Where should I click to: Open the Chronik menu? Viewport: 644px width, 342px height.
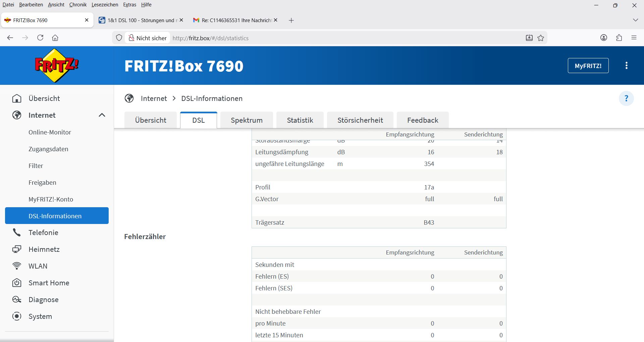(x=78, y=5)
